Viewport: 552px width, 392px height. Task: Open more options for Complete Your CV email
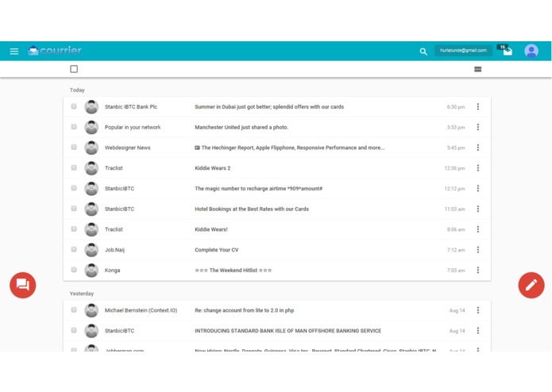click(477, 250)
